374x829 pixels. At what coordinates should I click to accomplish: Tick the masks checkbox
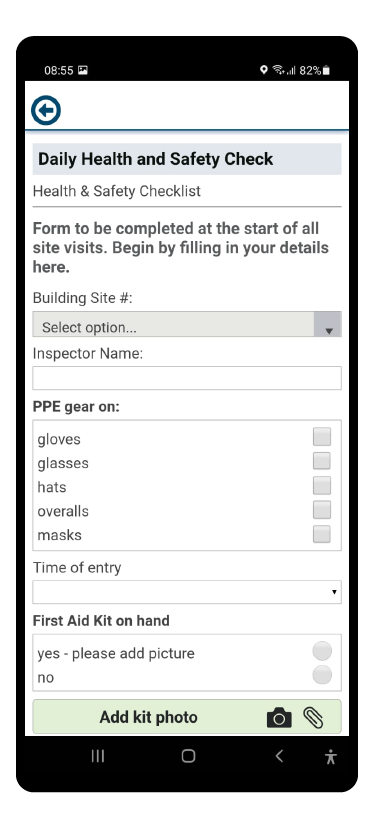pyautogui.click(x=322, y=534)
